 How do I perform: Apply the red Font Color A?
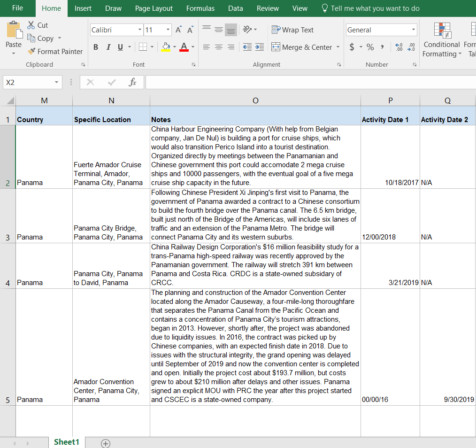pos(184,47)
